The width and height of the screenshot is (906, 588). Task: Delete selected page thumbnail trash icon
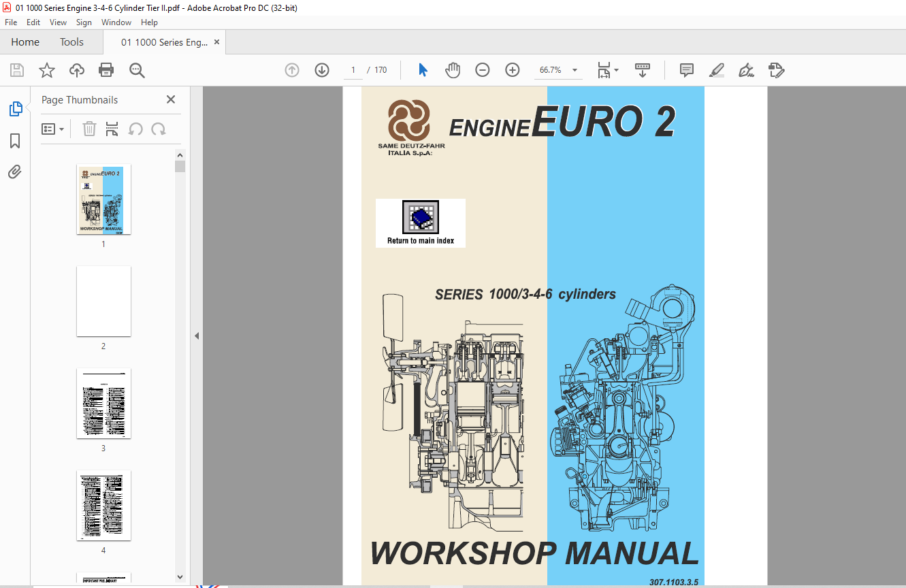89,129
